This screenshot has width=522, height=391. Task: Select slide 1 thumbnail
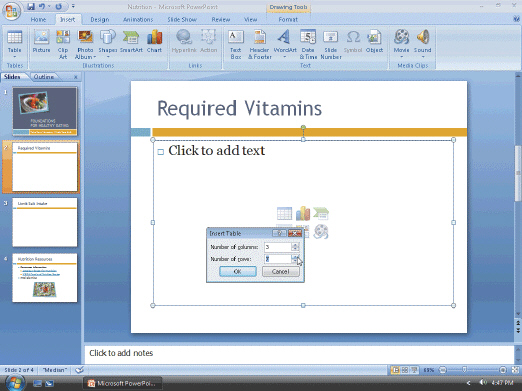[x=45, y=111]
